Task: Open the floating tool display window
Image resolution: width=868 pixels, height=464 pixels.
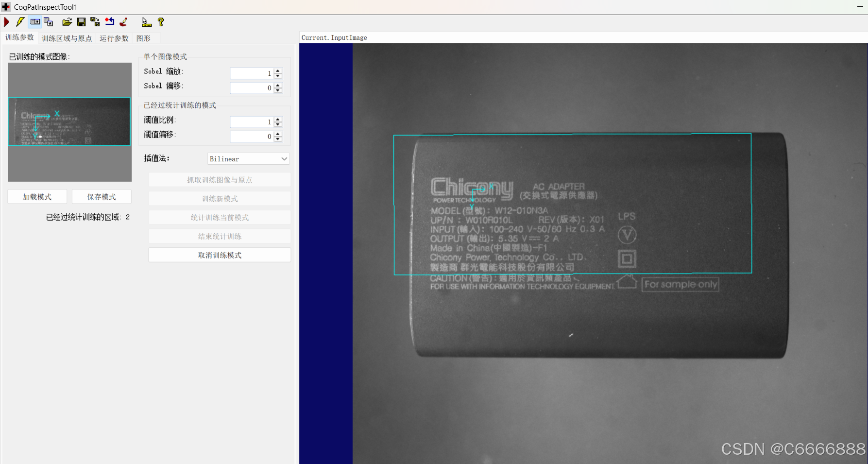Action: 49,22
